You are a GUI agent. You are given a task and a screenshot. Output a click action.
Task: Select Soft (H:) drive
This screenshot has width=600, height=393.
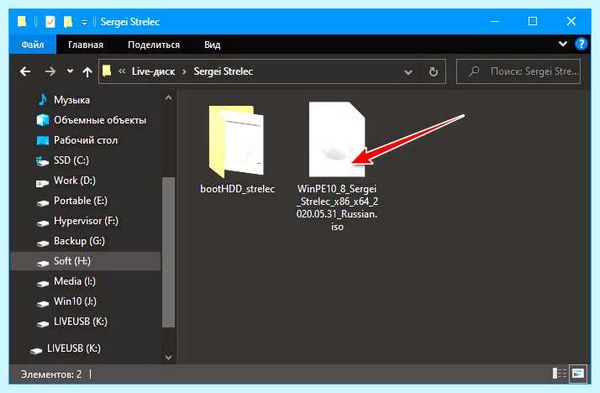tap(85, 261)
